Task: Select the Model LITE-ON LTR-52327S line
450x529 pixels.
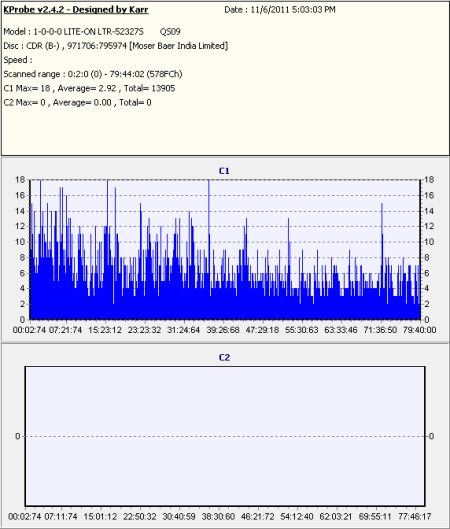Action: coord(92,32)
